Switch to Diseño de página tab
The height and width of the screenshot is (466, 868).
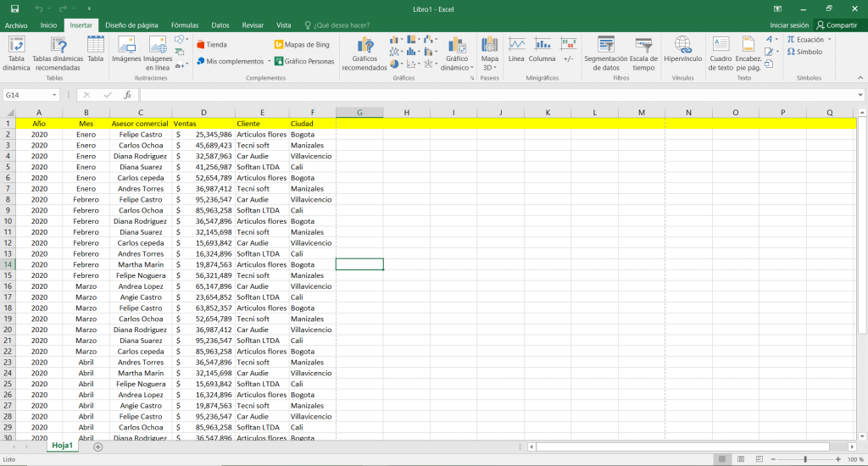131,25
